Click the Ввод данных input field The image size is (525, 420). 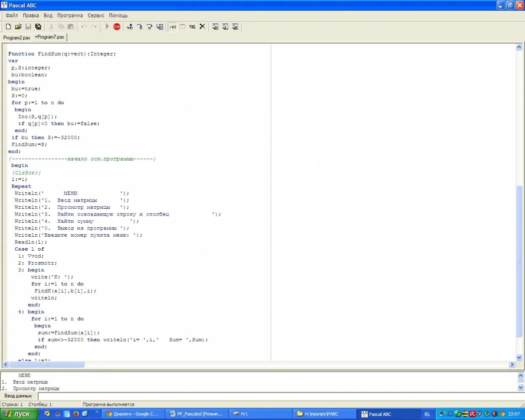(281, 396)
